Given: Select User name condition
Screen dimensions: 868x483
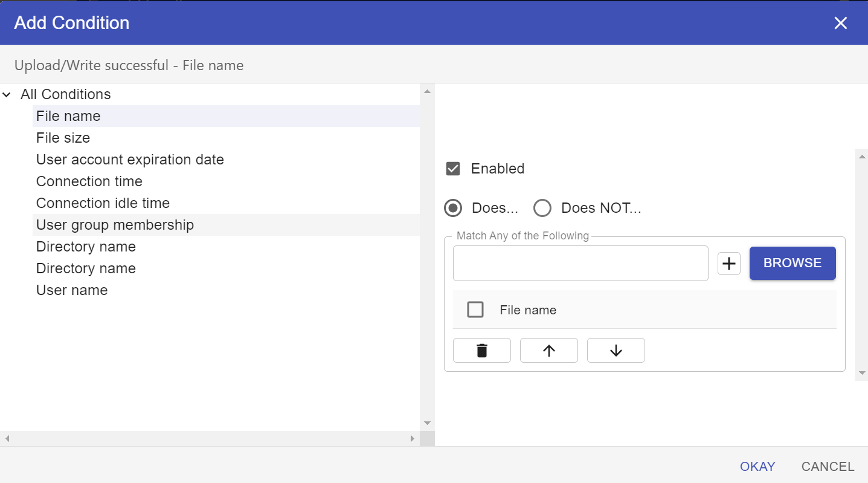Looking at the screenshot, I should pyautogui.click(x=72, y=290).
